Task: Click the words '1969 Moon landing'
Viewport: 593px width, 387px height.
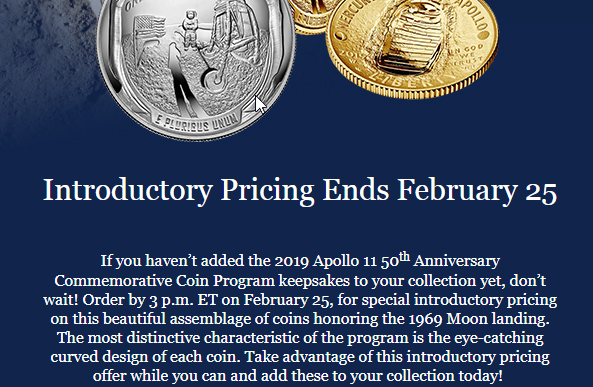Action: coord(479,319)
